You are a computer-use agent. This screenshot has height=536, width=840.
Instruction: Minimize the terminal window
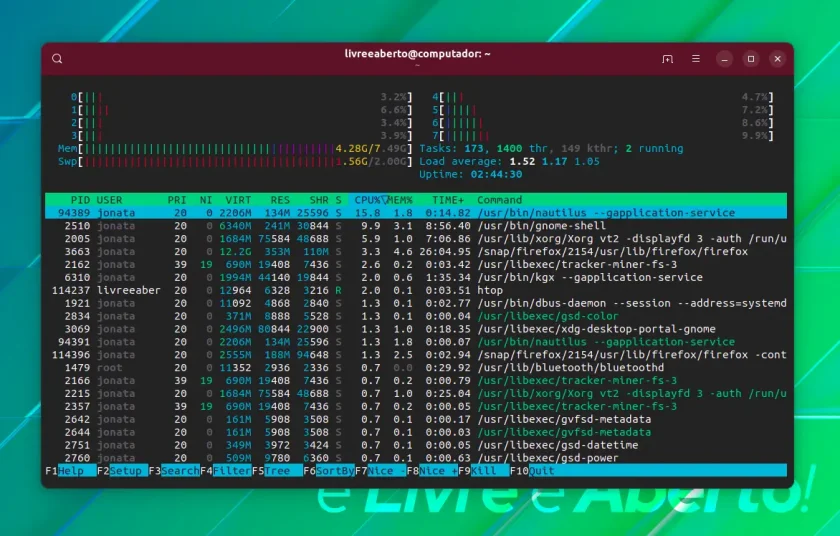(x=724, y=59)
